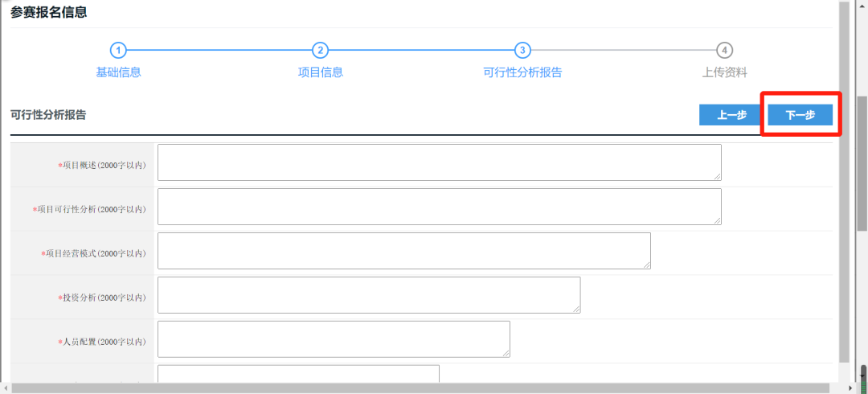Click the step 4 circle icon
Viewport: 868px width, 394px height.
coord(725,50)
